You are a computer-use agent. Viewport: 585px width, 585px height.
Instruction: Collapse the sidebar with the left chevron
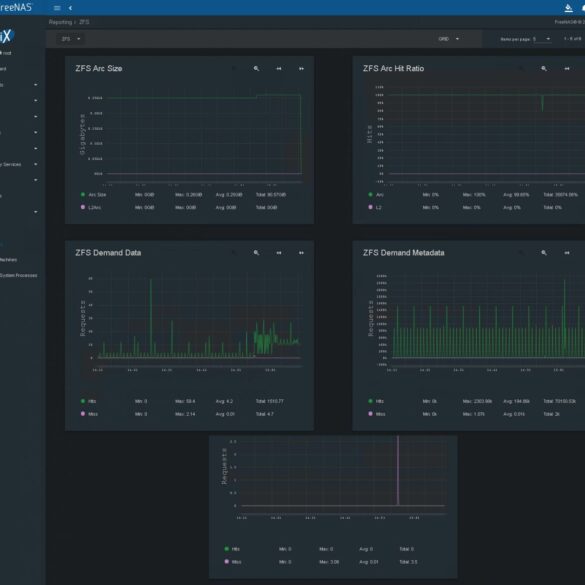pos(70,8)
